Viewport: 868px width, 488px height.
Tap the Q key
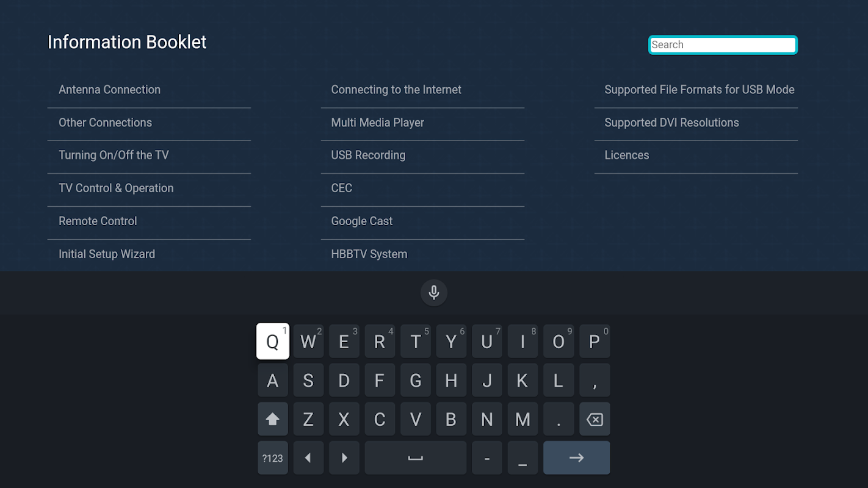(273, 342)
